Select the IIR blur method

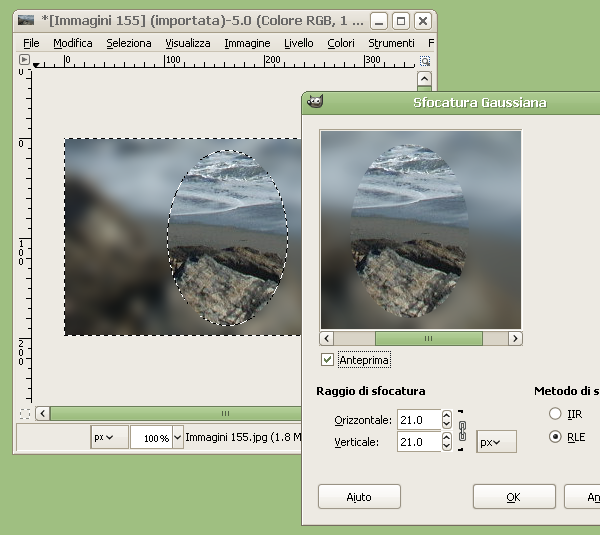point(555,414)
